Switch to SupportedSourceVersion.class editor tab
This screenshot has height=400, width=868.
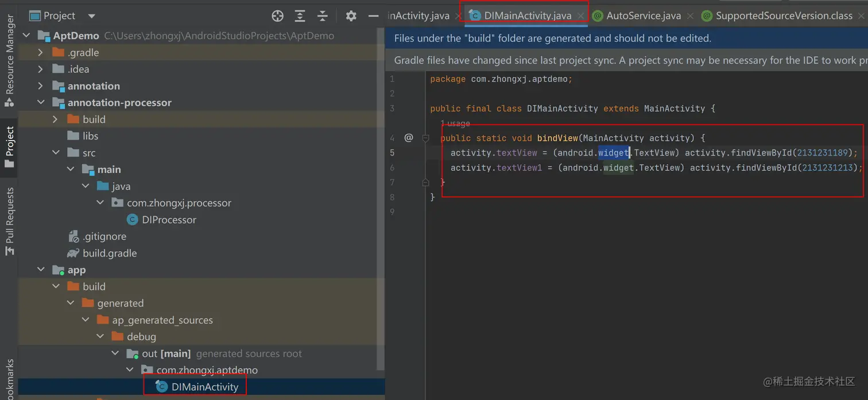tap(784, 15)
